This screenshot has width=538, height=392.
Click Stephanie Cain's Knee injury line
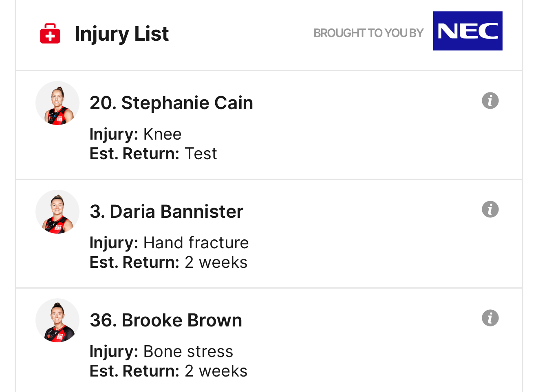click(135, 134)
